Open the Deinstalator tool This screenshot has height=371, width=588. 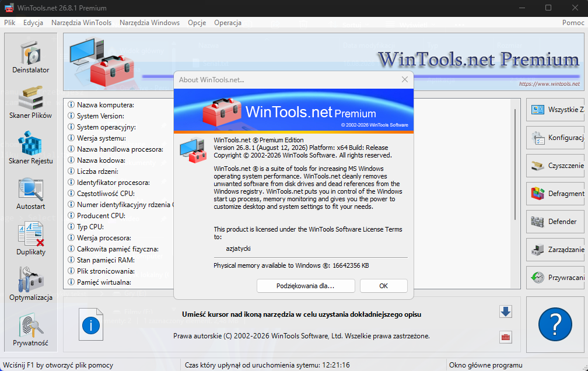tap(31, 57)
